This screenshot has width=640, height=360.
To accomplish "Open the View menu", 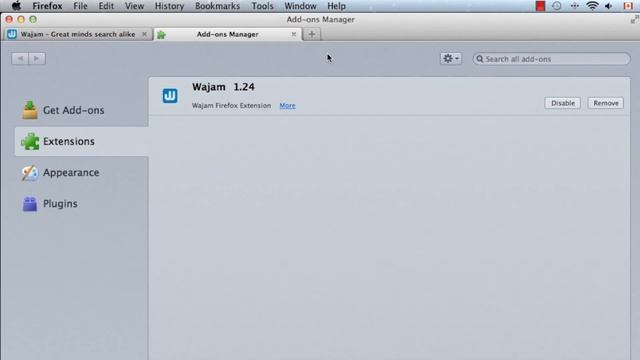I will pyautogui.click(x=134, y=6).
